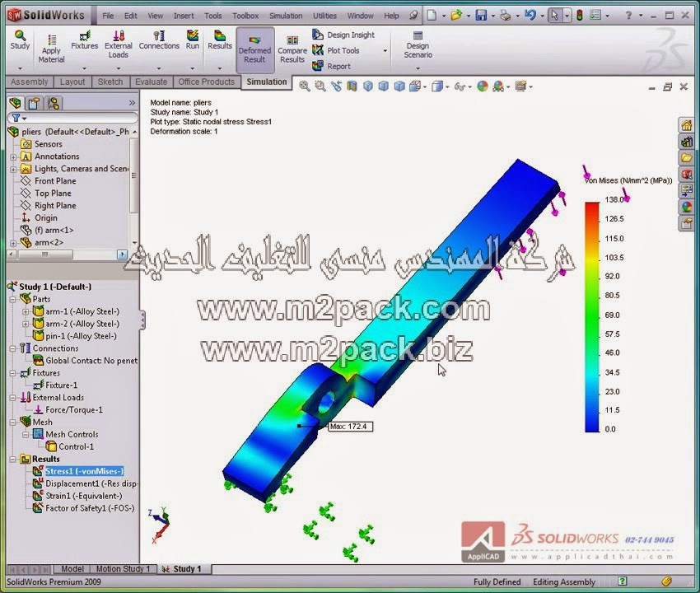Select Displacement1 result plot
The width and height of the screenshot is (700, 593).
(x=86, y=483)
